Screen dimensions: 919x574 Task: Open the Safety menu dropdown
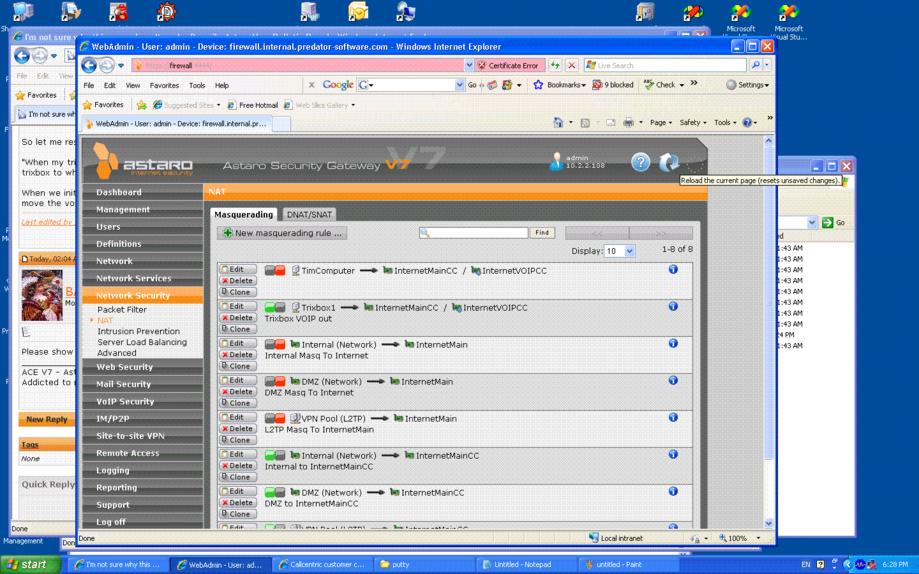pos(693,122)
